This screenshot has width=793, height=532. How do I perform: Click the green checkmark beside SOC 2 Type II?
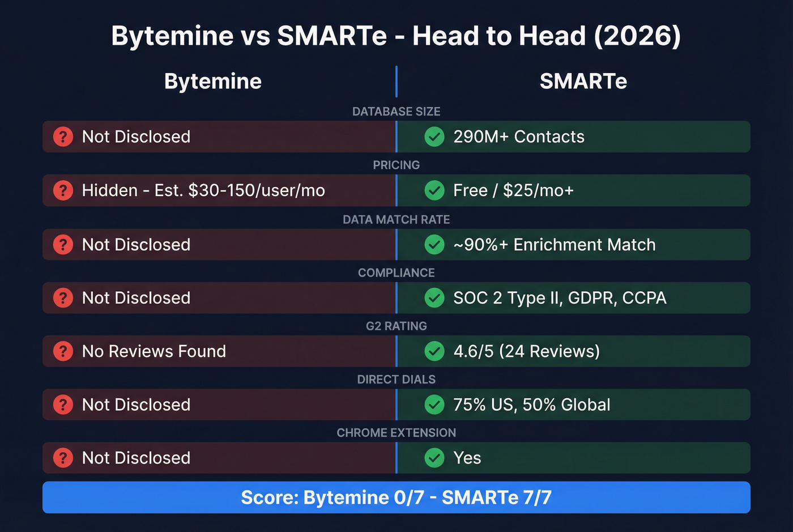(434, 298)
